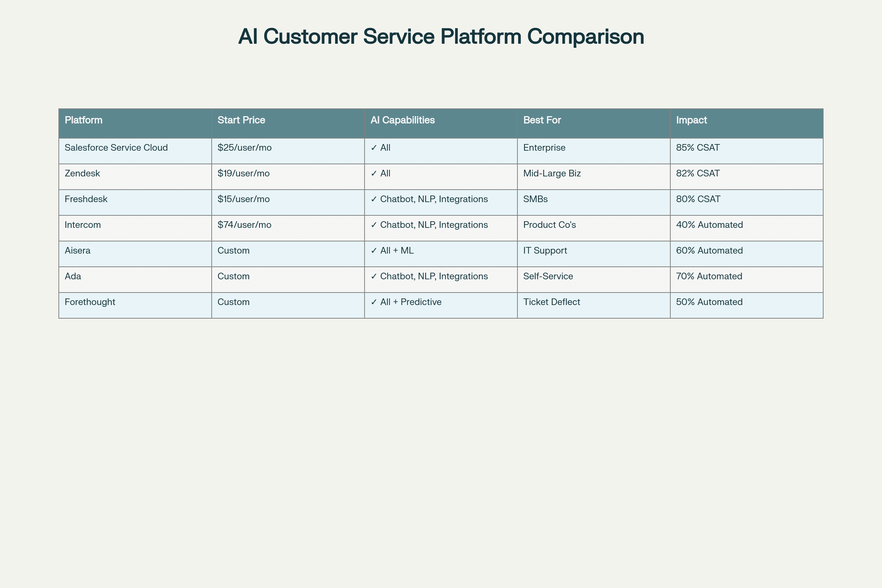Click the 'All + Predictive' capabilities cell
This screenshot has width=882, height=588.
441,306
